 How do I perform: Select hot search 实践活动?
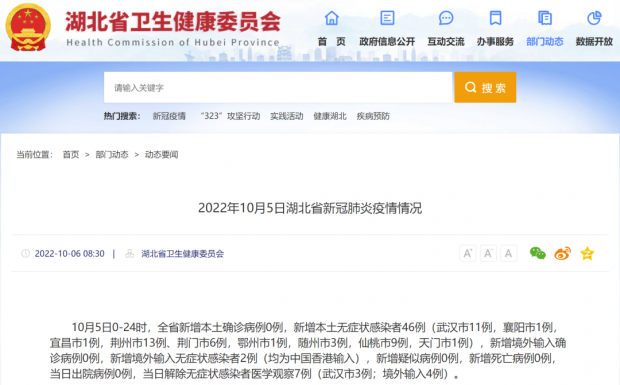coord(287,116)
